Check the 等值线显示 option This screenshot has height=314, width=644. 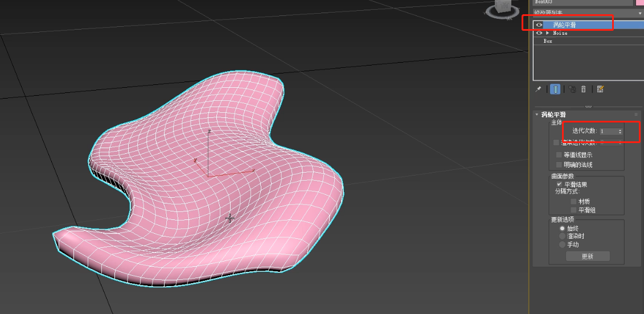559,155
